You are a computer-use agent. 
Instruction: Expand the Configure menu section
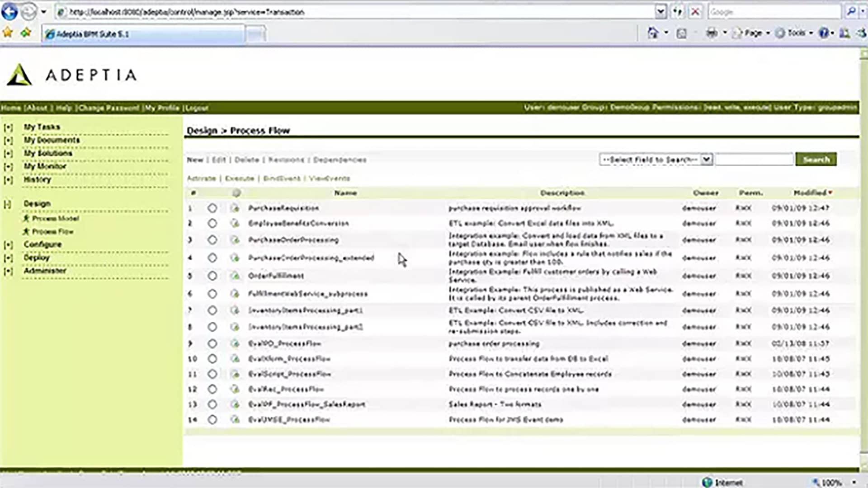tap(8, 245)
